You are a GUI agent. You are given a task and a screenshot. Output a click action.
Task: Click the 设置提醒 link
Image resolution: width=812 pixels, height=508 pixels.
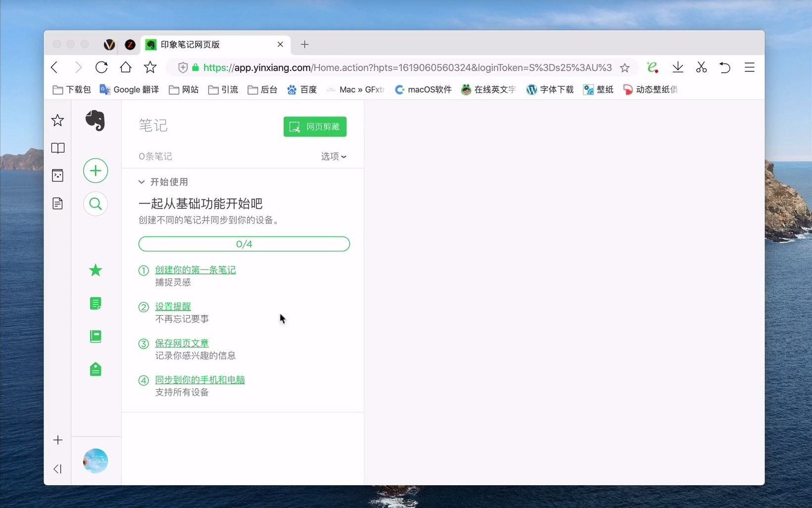coord(172,306)
